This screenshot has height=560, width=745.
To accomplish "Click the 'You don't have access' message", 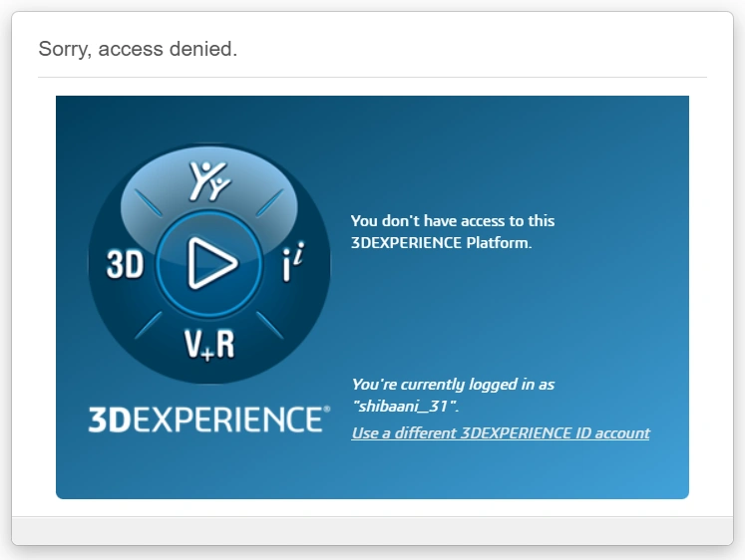I will coord(453,231).
